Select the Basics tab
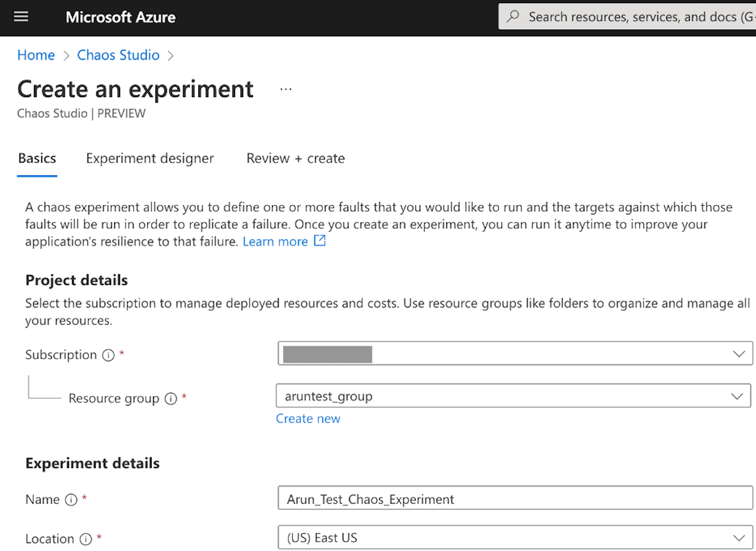 [x=37, y=158]
